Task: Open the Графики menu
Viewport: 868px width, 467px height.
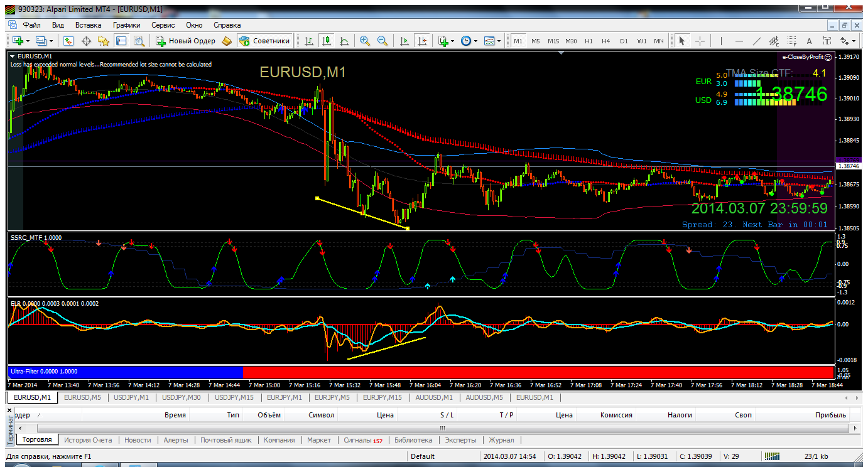Action: tap(126, 25)
